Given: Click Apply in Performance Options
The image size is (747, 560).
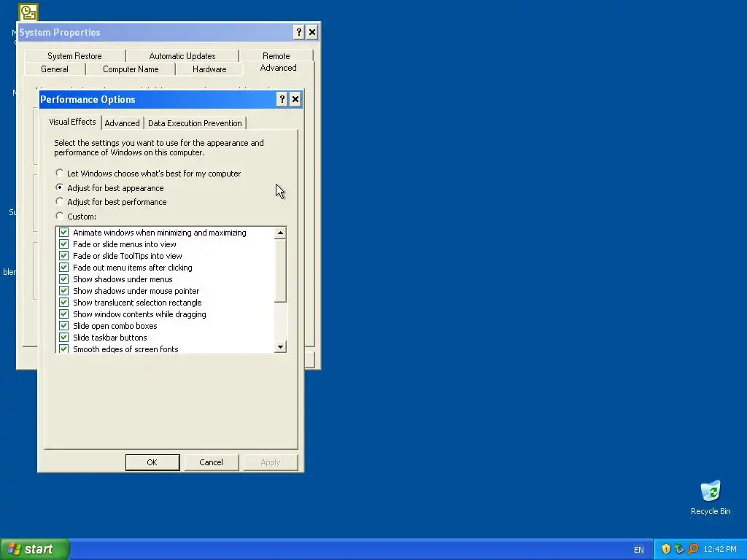Looking at the screenshot, I should [270, 462].
